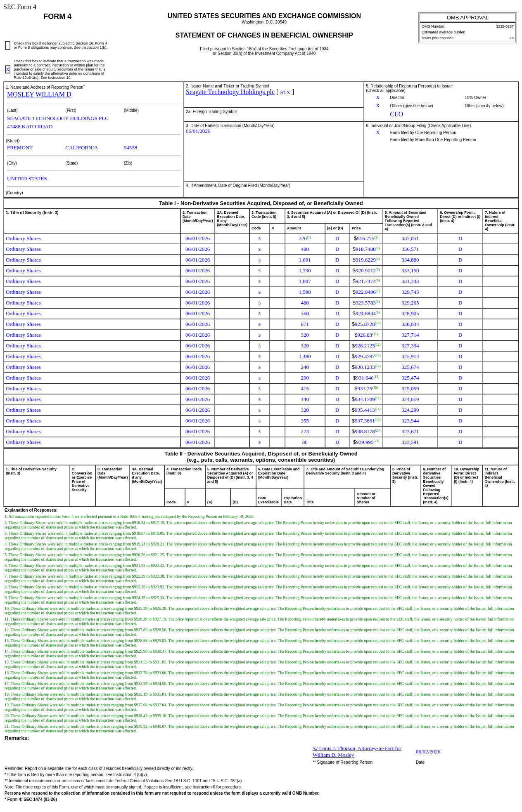Click footnote 1 about the 10b5-1 trading plan

tap(130, 517)
